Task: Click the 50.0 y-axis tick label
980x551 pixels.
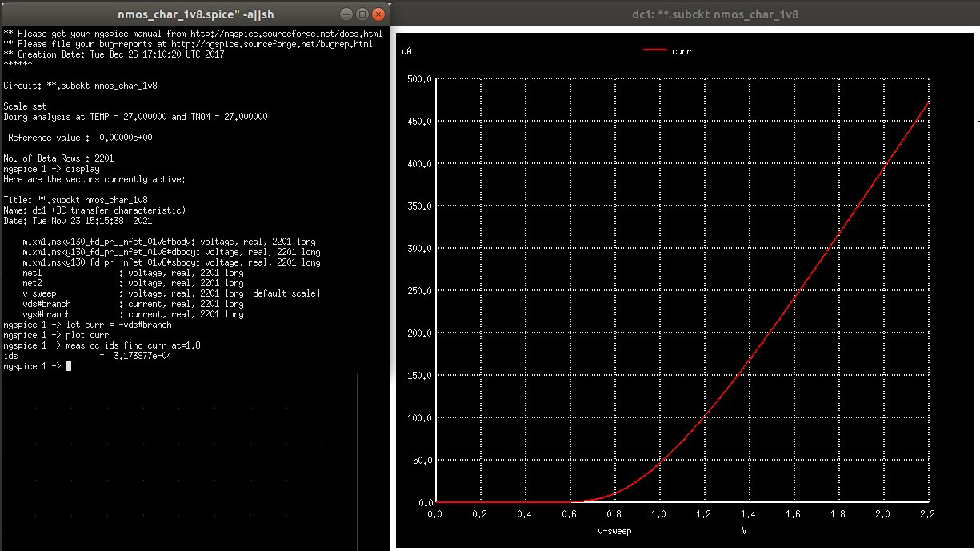Action: pos(422,460)
